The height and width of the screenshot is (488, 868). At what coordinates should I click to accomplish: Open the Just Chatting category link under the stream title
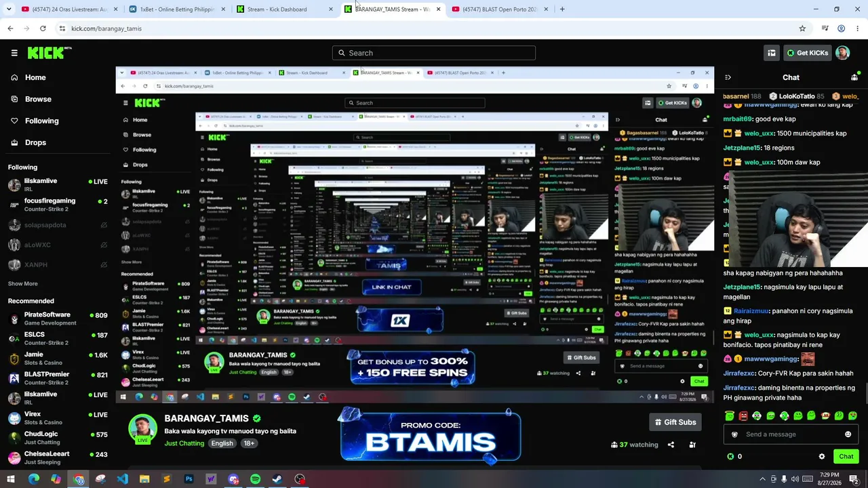pyautogui.click(x=184, y=443)
